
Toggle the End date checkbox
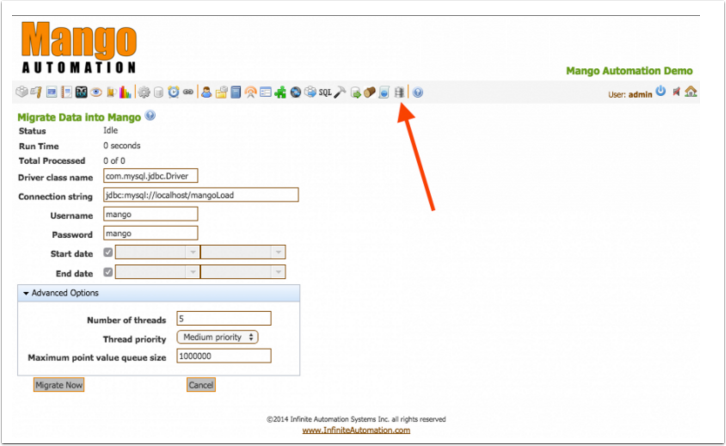pos(108,272)
